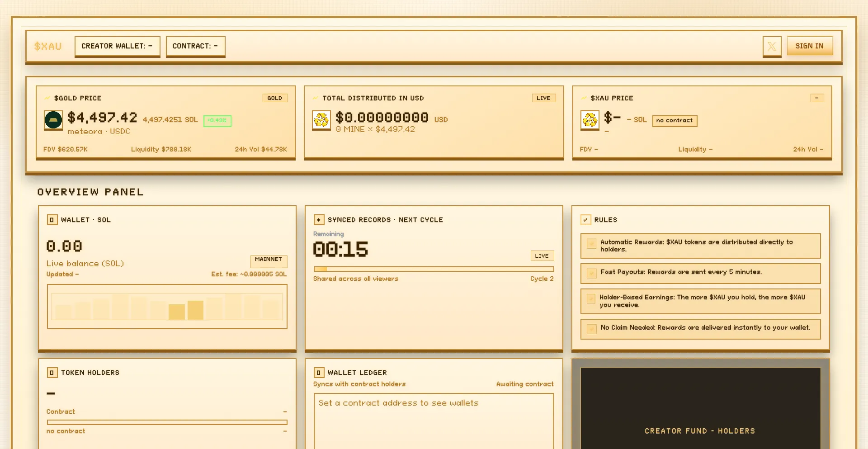This screenshot has width=868, height=449.
Task: Open the CREATOR WALLET dropdown
Action: point(117,46)
